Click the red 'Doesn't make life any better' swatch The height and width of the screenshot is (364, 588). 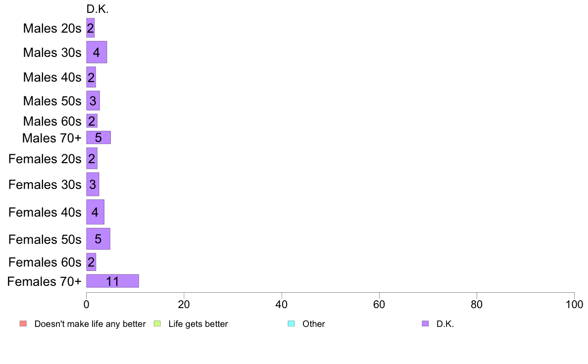[23, 323]
